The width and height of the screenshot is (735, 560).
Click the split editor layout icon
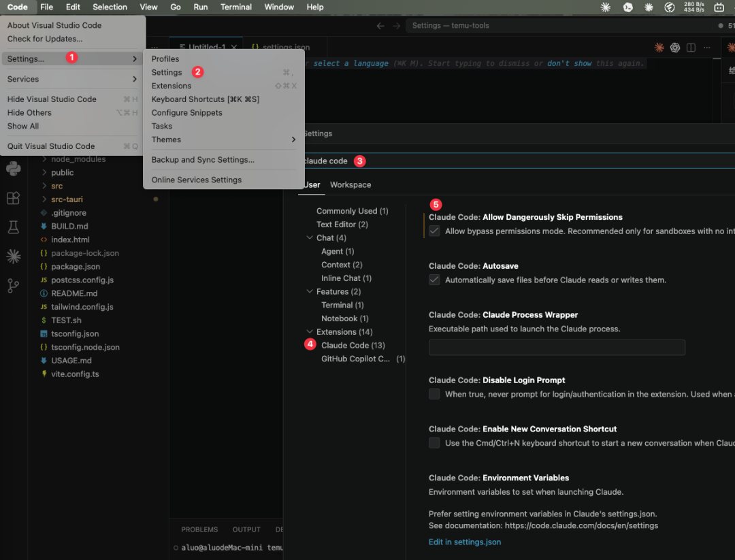click(691, 48)
